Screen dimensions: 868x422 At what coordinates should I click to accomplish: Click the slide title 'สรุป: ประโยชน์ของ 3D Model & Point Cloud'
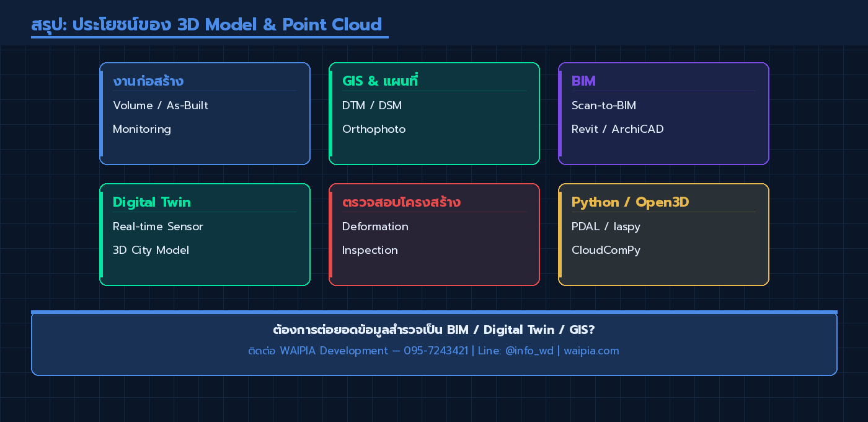pyautogui.click(x=206, y=25)
